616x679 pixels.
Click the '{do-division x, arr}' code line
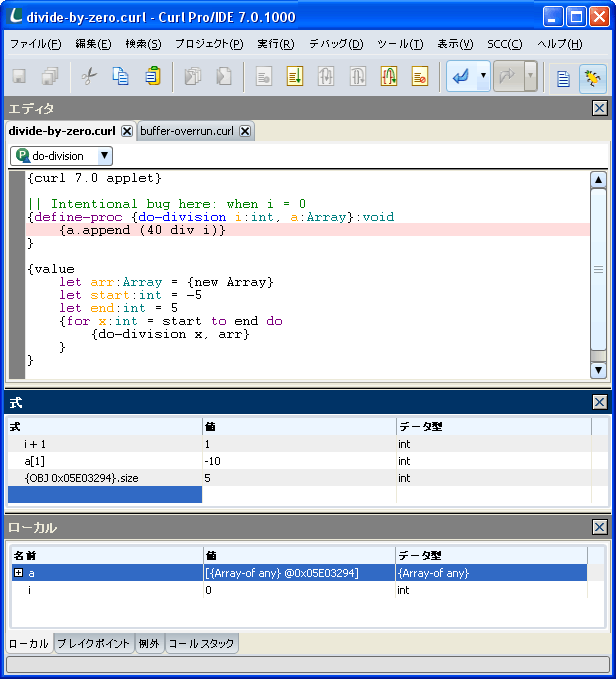coord(171,334)
